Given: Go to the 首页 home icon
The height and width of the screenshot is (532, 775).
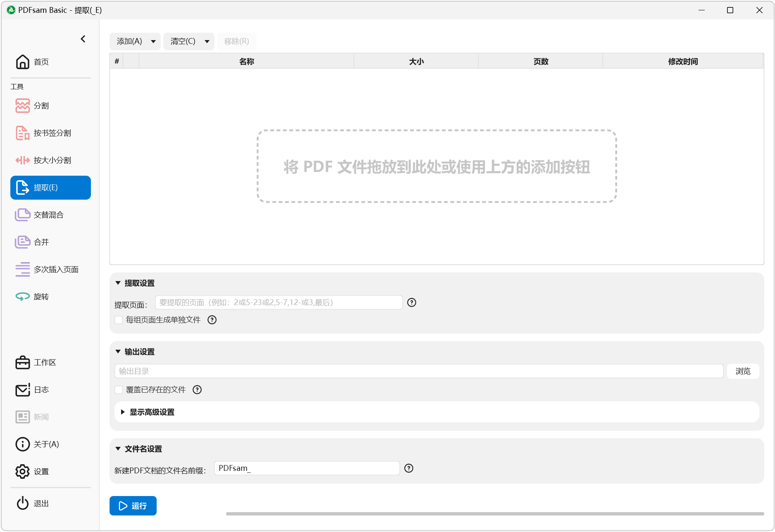Looking at the screenshot, I should point(23,62).
